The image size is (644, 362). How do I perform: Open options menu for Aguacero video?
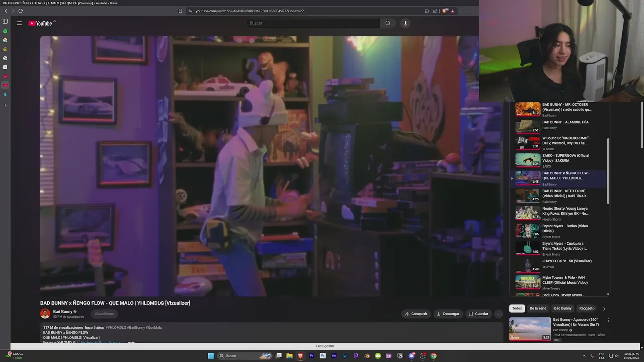pos(608,320)
